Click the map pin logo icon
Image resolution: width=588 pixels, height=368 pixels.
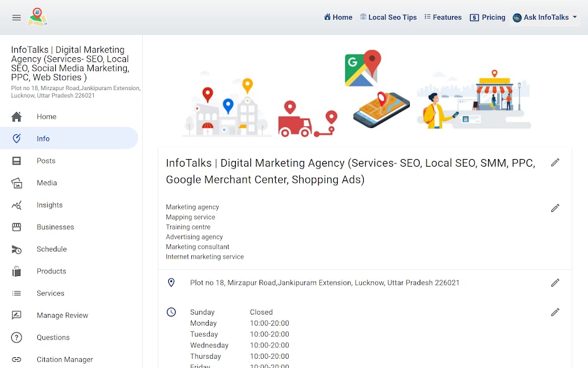(x=37, y=17)
